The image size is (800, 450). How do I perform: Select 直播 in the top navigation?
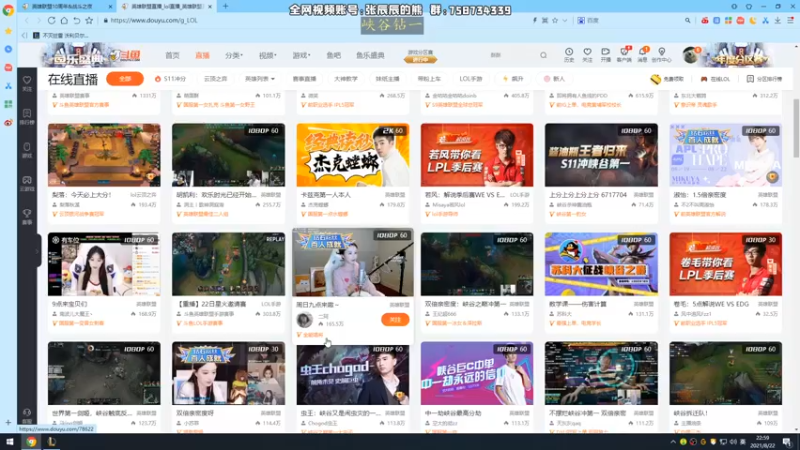[x=203, y=55]
